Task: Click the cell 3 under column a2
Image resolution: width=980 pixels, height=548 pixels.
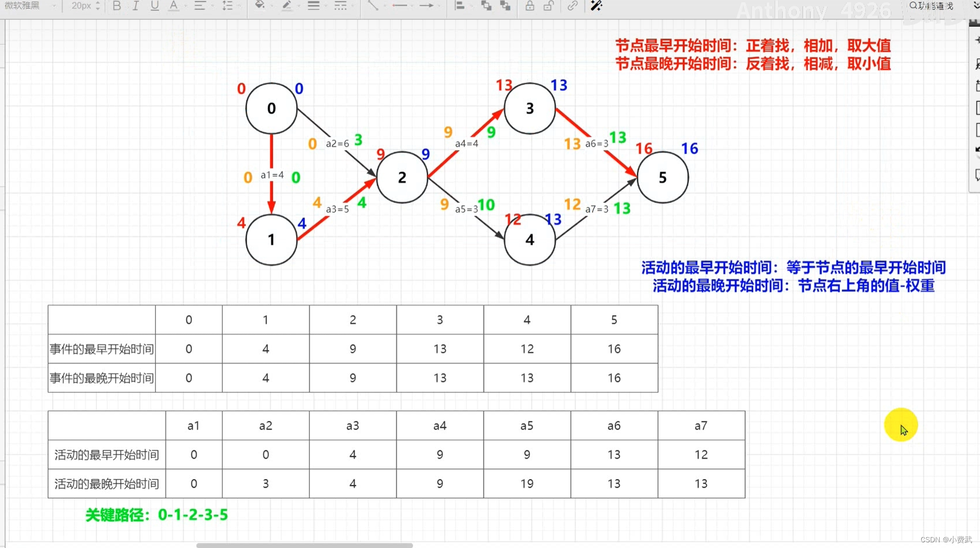Action: [x=265, y=484]
